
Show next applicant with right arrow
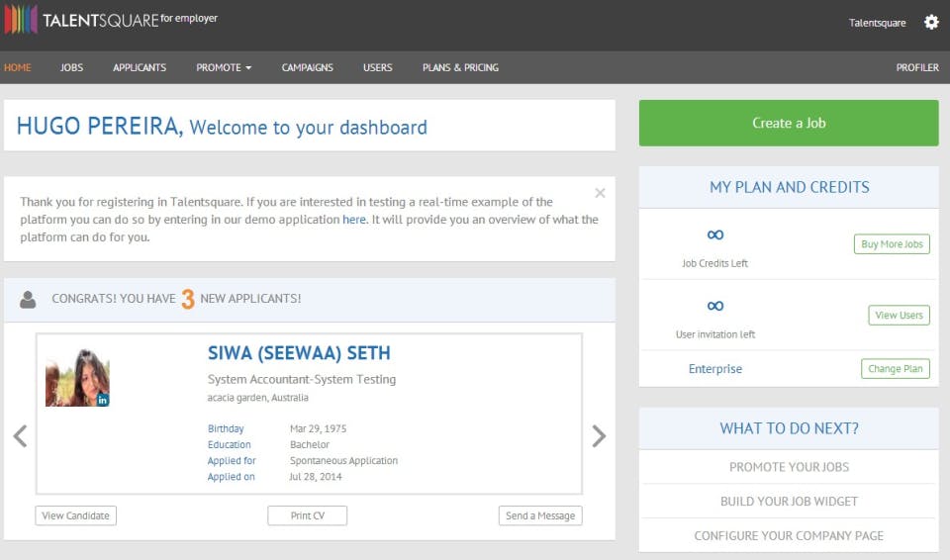click(x=599, y=436)
